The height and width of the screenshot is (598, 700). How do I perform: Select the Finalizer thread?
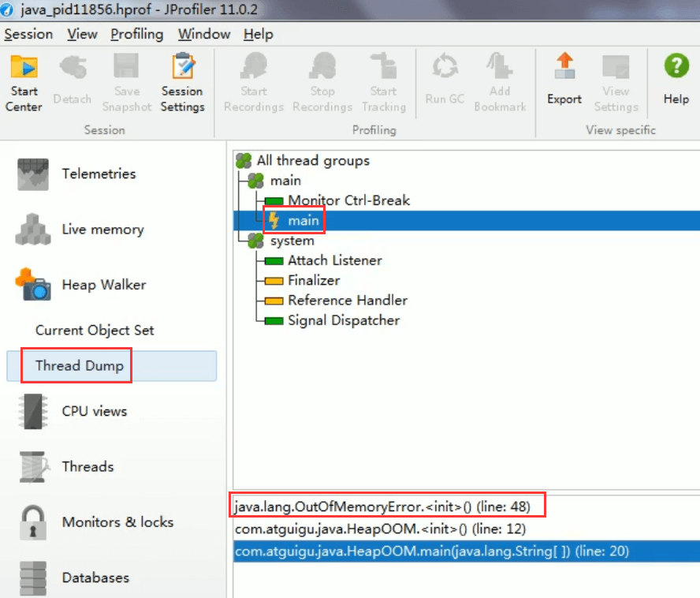(x=314, y=281)
